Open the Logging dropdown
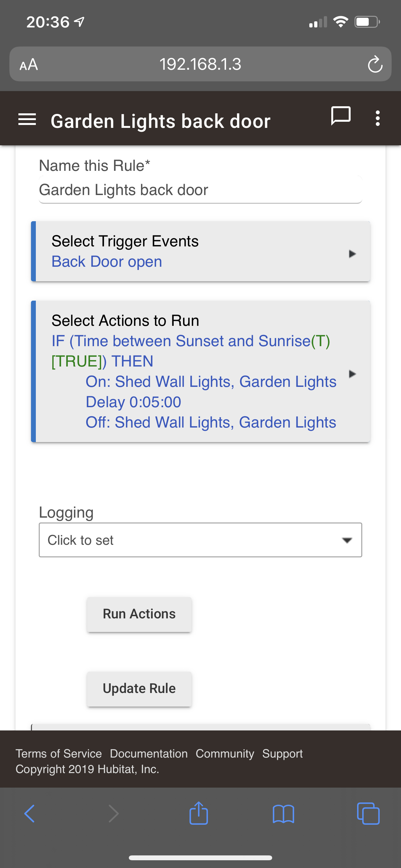 tap(200, 540)
